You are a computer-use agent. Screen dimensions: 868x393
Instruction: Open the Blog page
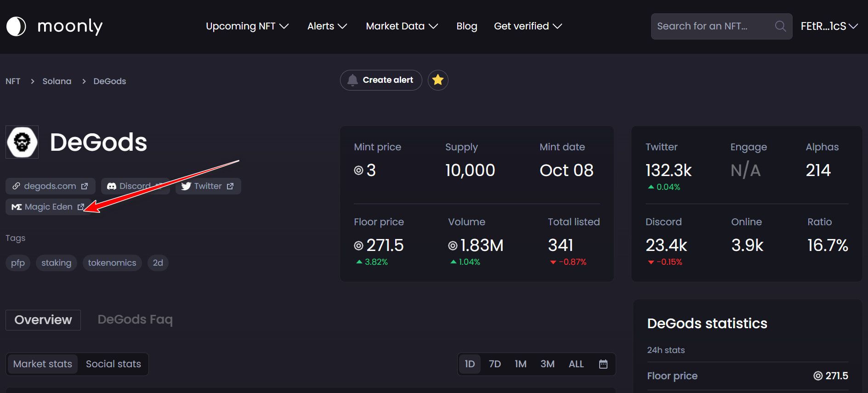click(467, 26)
